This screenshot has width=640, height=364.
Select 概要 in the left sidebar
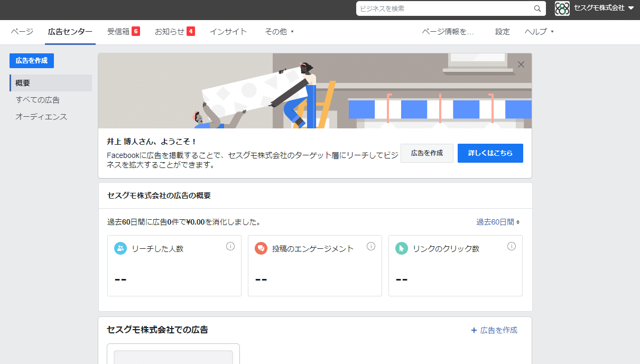pyautogui.click(x=51, y=83)
